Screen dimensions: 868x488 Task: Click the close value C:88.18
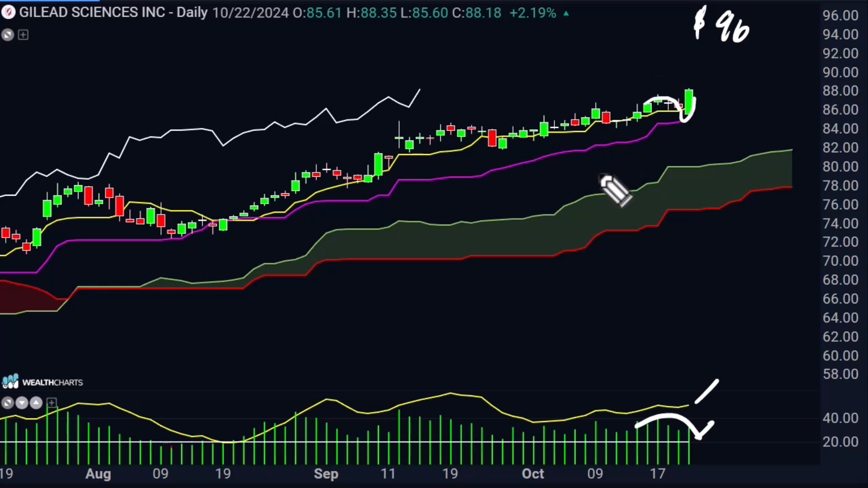pyautogui.click(x=476, y=13)
